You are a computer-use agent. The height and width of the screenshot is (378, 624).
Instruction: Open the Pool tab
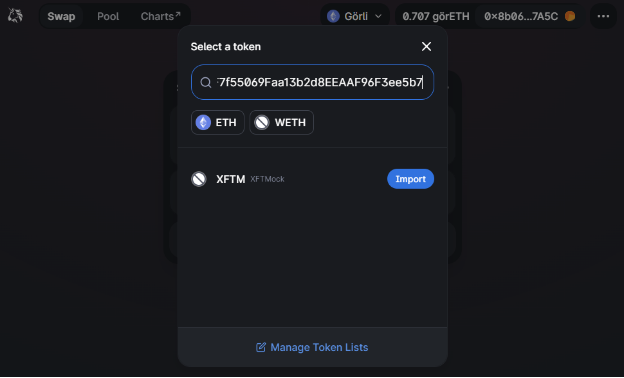[x=108, y=16]
